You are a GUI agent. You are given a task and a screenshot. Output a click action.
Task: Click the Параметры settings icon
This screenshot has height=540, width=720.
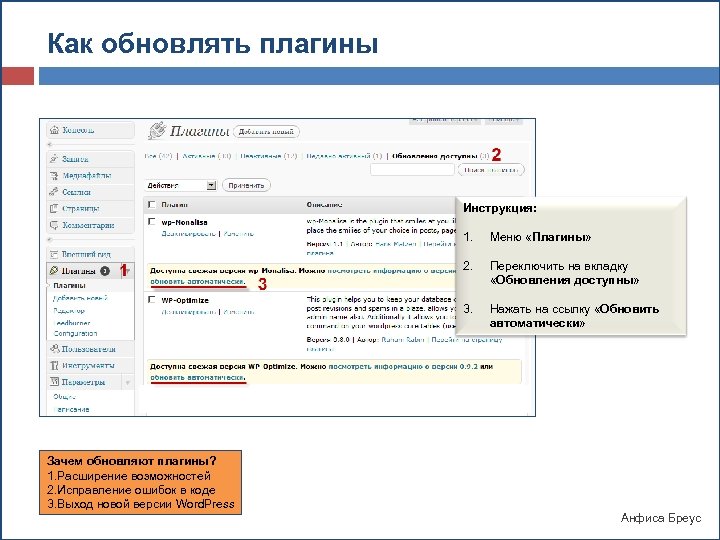[x=54, y=382]
